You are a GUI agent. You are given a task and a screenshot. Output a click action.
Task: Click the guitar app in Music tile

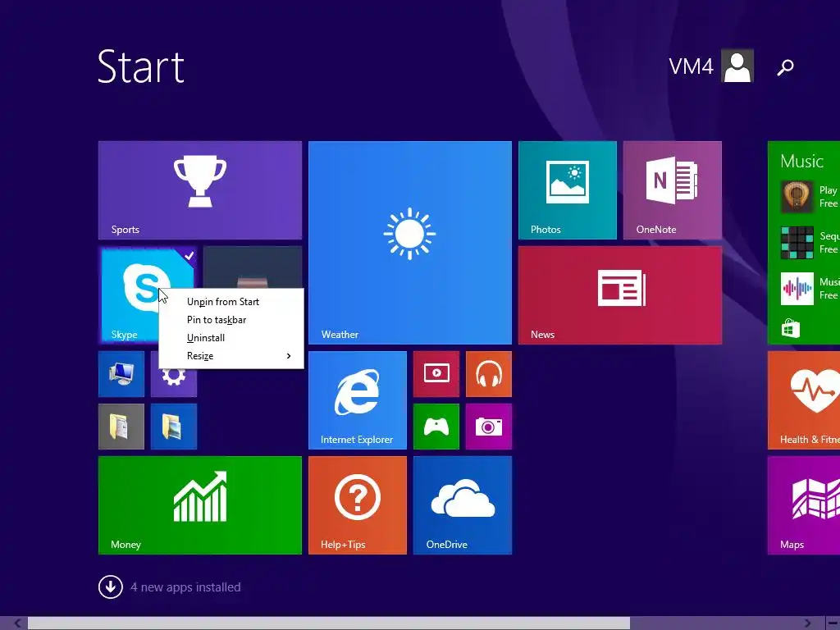[x=797, y=197]
